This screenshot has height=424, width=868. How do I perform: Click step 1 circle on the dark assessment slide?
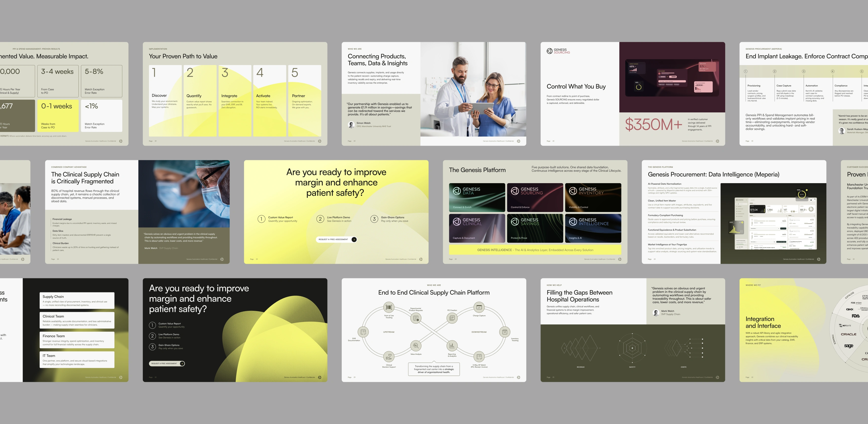(x=152, y=325)
